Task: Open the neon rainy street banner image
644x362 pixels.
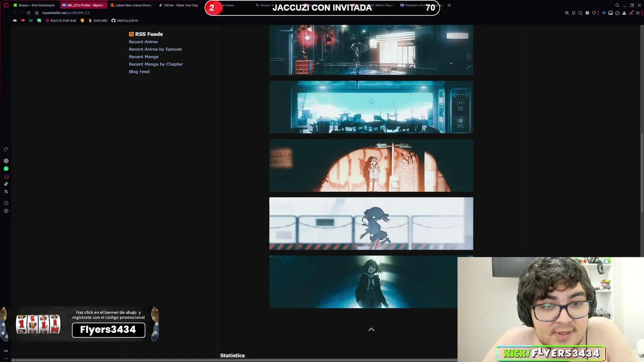Action: coord(371,50)
